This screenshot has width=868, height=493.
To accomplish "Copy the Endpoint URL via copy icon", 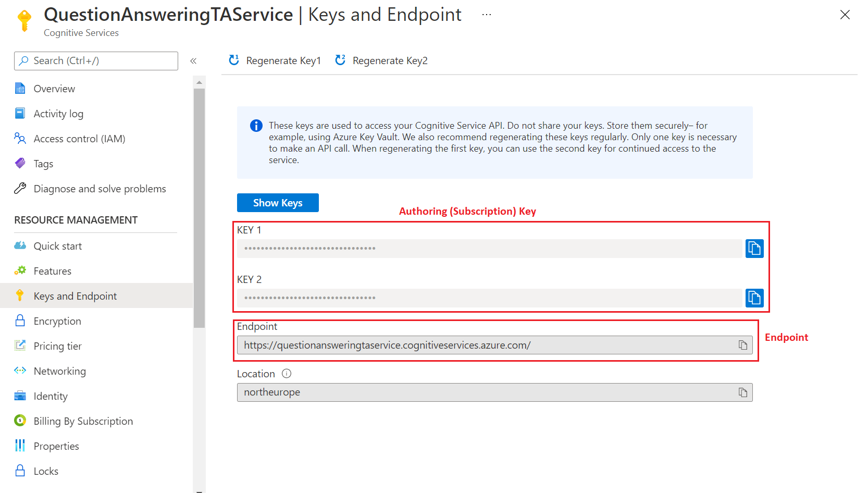I will (742, 344).
